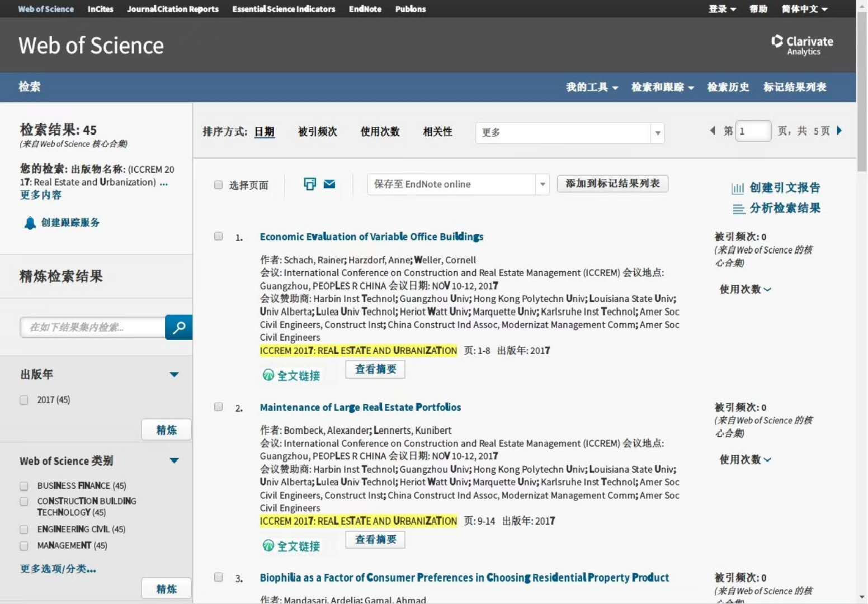Check the select page checkbox

(219, 185)
